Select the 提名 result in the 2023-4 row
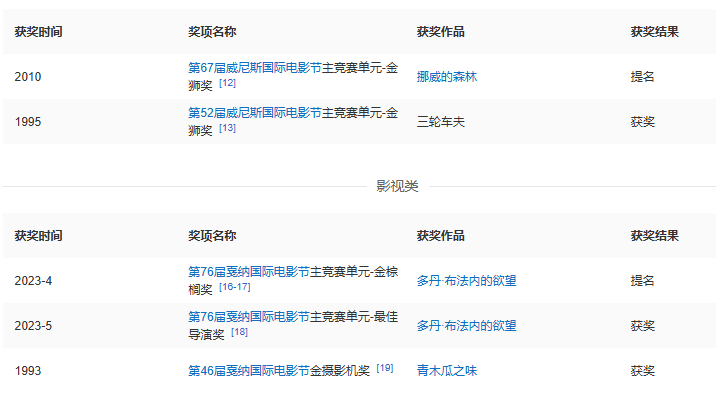 coord(642,280)
